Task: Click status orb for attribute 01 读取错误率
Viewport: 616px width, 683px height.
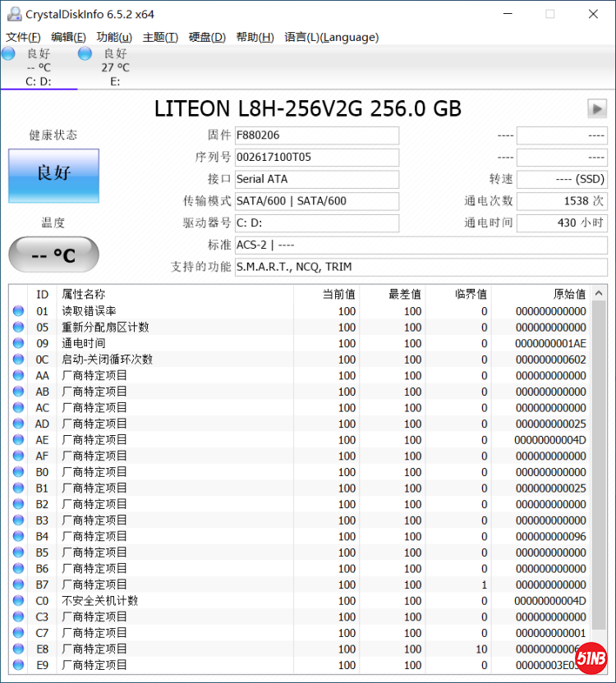Action: click(18, 311)
